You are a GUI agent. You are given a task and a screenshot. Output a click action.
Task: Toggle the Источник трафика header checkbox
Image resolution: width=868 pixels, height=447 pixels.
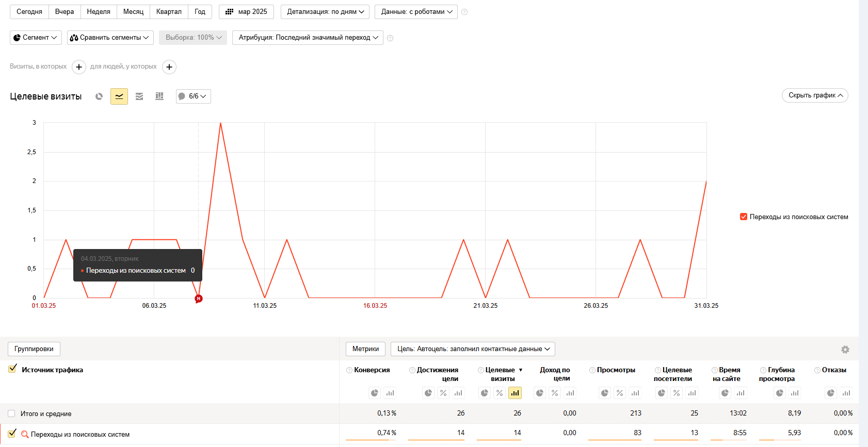[x=12, y=369]
